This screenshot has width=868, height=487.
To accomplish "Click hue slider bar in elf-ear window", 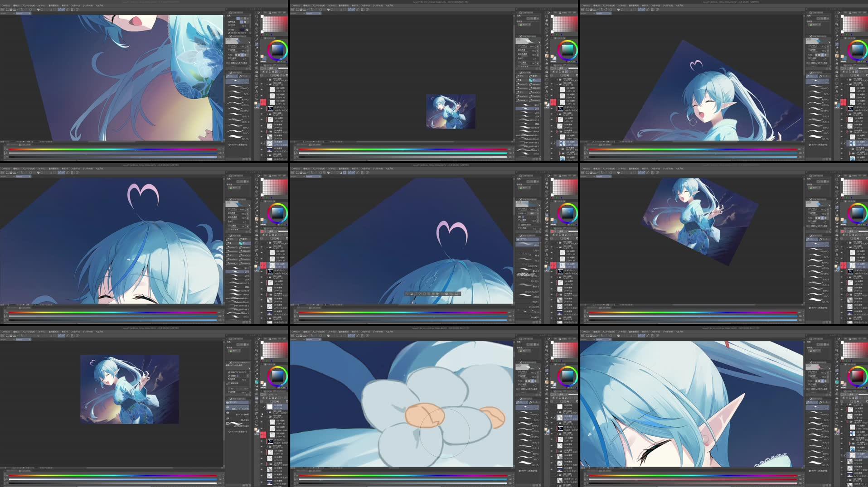I will pyautogui.click(x=693, y=475).
